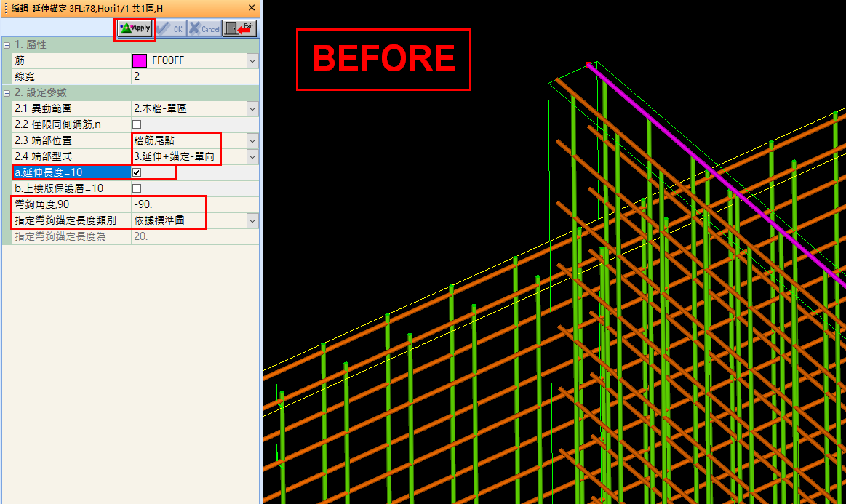Collapse the 1. 屬性 section
Screen dimensions: 846x504
(x=7, y=45)
